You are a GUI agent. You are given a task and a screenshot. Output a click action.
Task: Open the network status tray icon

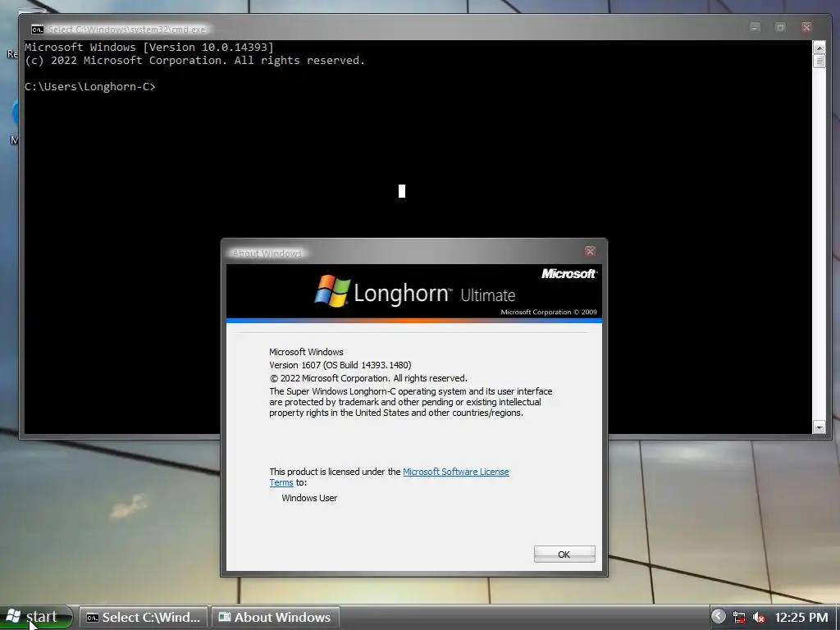(x=739, y=618)
